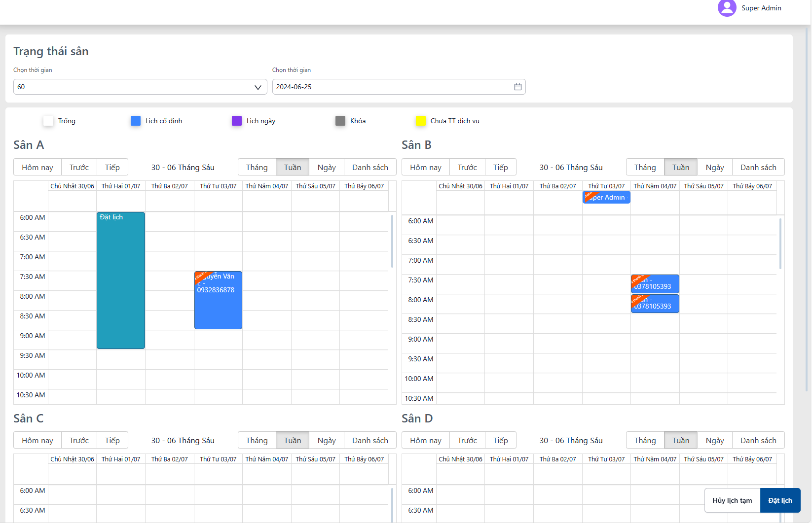Click the Sân A calendar vertical scrollbar
812x523 pixels.
(x=392, y=242)
